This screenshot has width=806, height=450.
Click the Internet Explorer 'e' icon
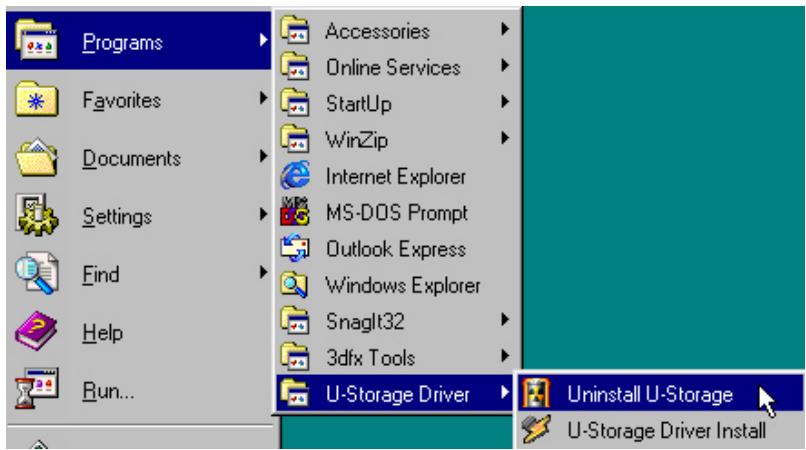[x=295, y=175]
